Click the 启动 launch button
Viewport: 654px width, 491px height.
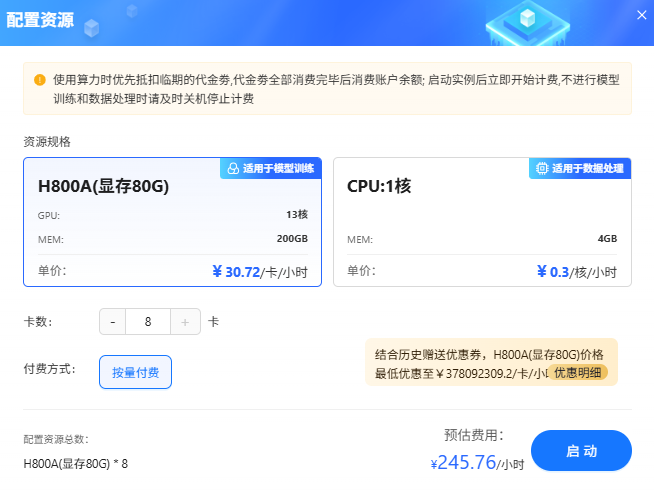point(581,451)
